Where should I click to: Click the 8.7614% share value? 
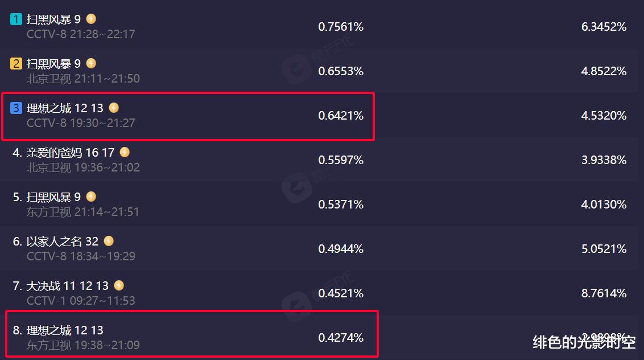pos(604,293)
